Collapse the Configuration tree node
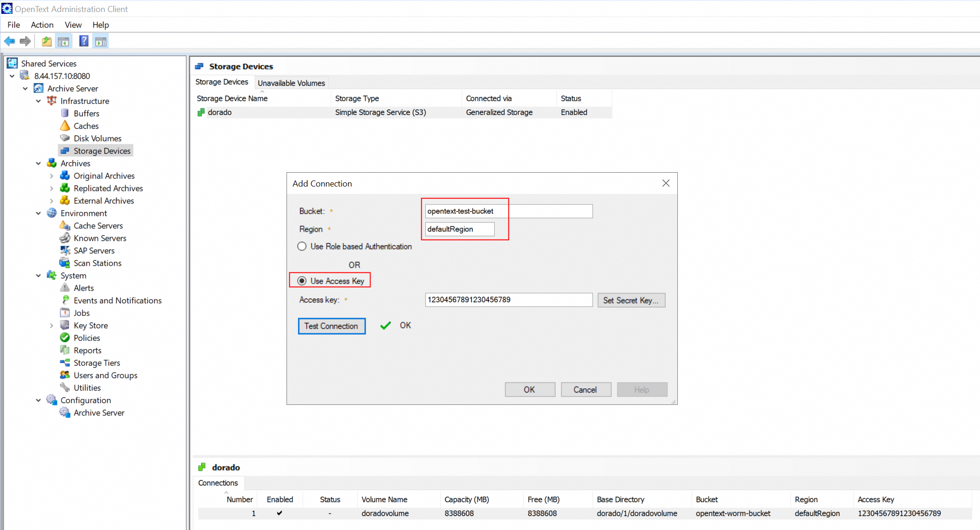This screenshot has width=980, height=530. 38,400
